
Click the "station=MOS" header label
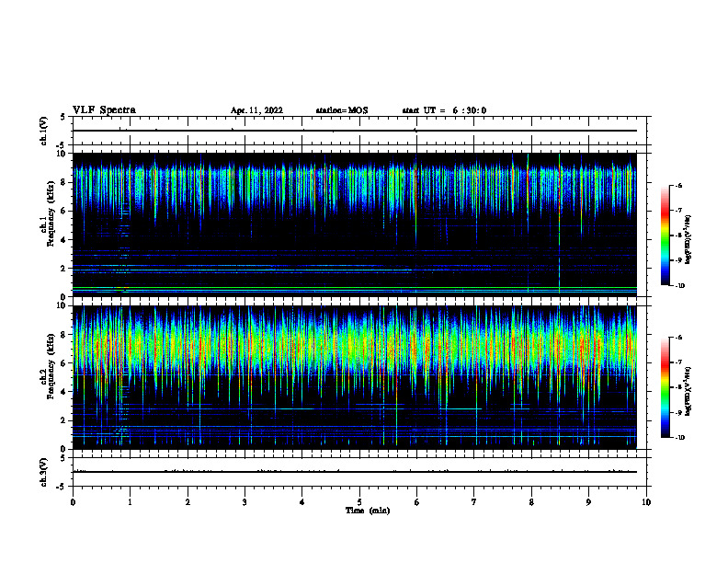coord(342,110)
